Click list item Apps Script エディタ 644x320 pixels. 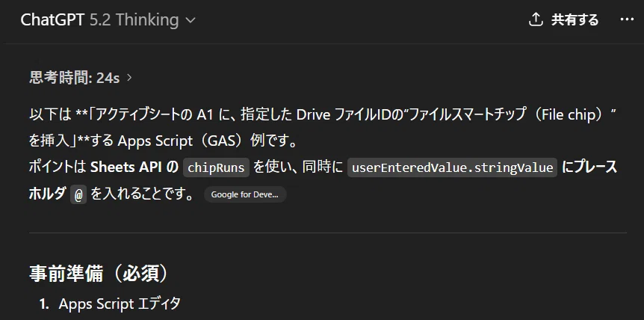(120, 304)
